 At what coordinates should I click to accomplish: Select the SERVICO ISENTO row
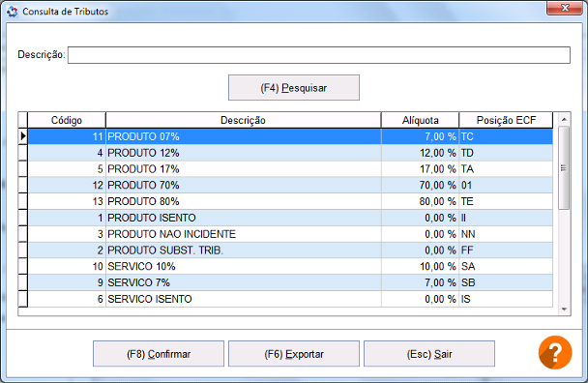(290, 299)
